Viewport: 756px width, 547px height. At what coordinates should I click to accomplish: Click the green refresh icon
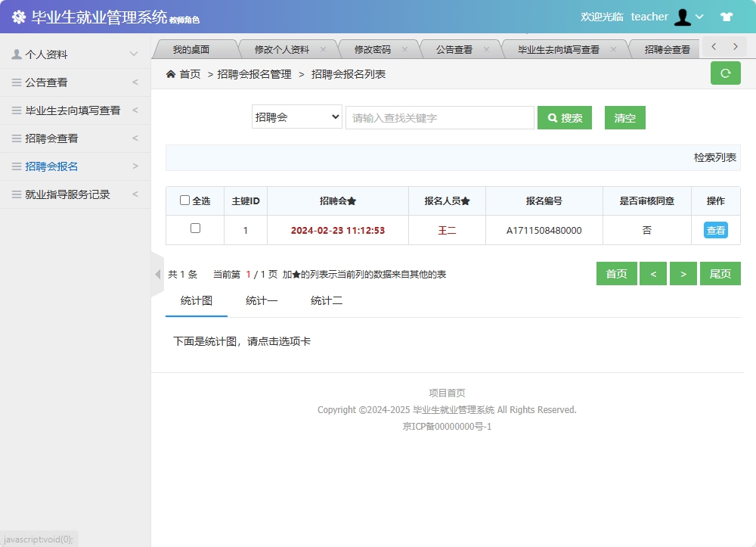tap(725, 73)
